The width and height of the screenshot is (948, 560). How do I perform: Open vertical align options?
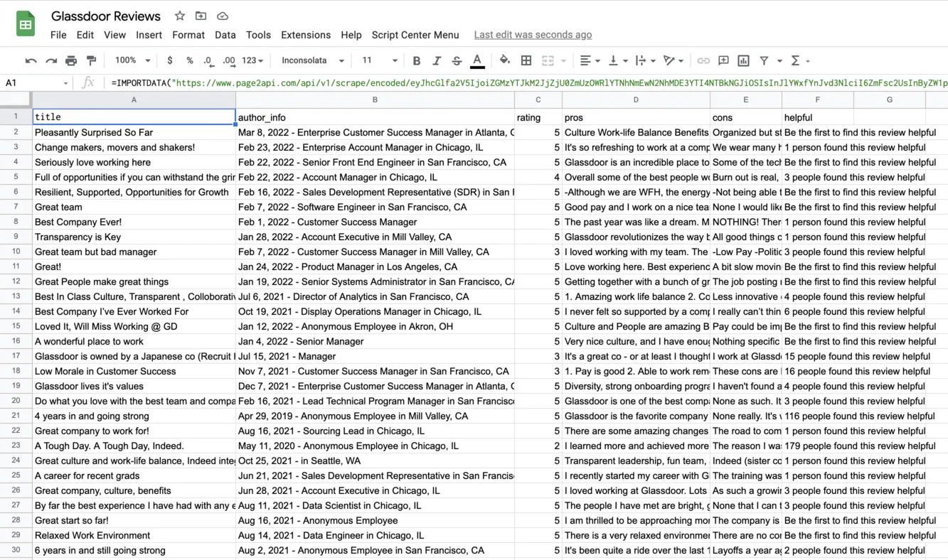coord(617,60)
